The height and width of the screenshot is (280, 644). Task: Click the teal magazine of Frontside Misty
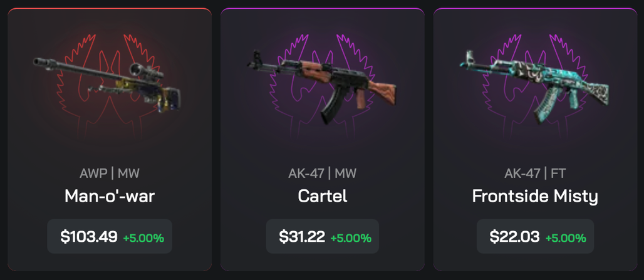click(547, 103)
